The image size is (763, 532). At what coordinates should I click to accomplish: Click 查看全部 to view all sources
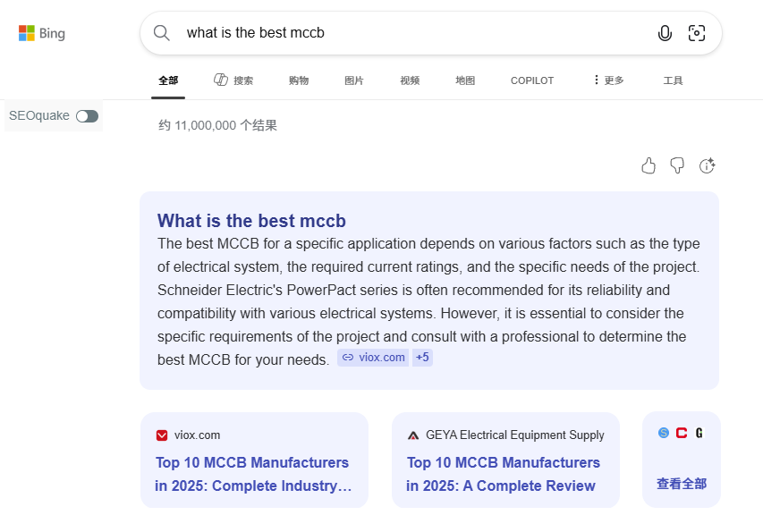682,484
